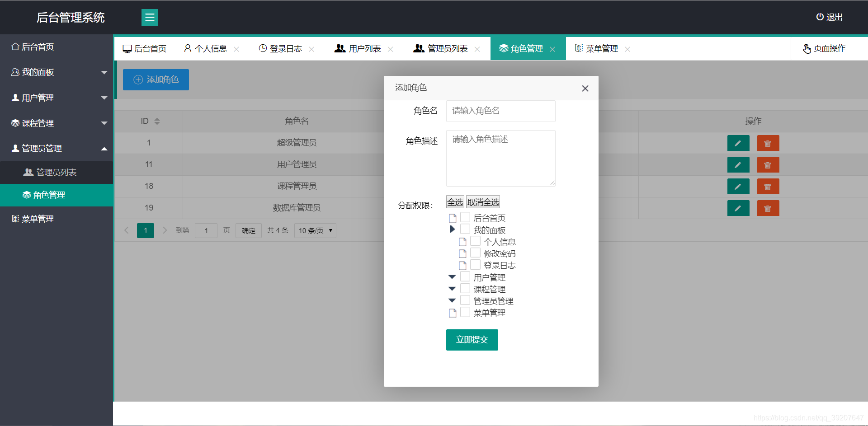Viewport: 868px width, 426px height.
Task: Click the document icon beside 菜单管理 in tree
Action: point(453,313)
